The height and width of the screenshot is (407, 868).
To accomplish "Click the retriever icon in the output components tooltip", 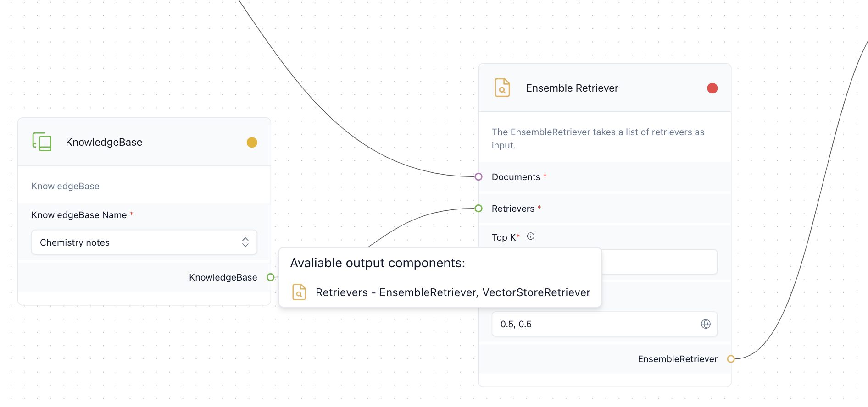I will click(x=299, y=292).
